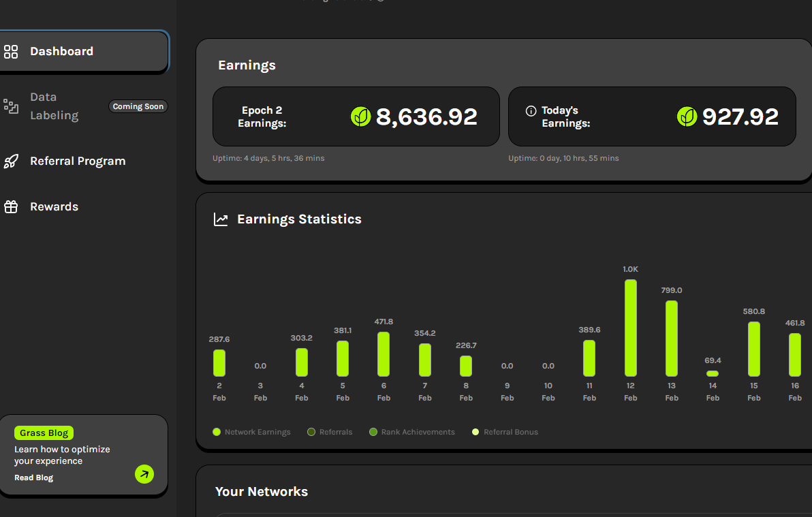Click the Today's Earnings leaf icon
The height and width of the screenshot is (517, 812).
click(687, 116)
